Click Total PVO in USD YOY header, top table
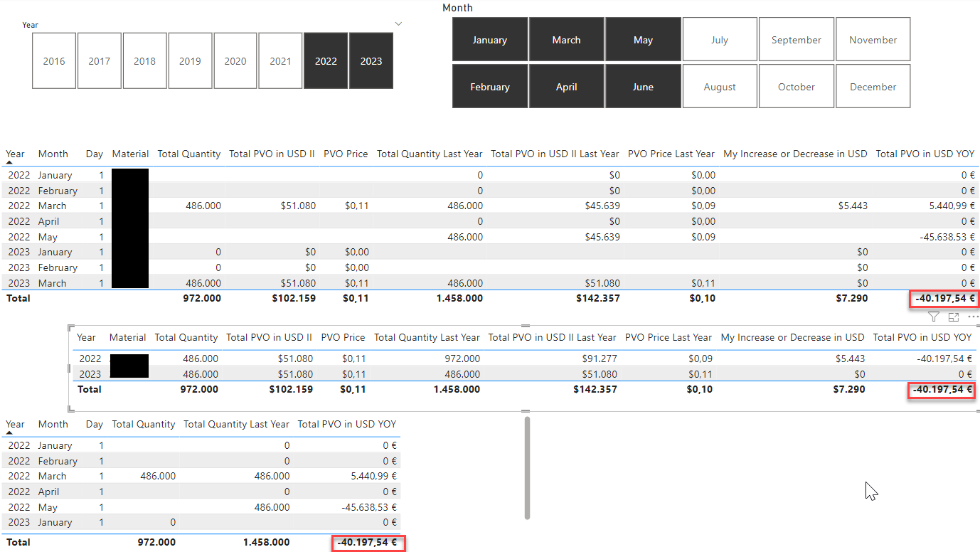The height and width of the screenshot is (552, 980). tap(925, 154)
